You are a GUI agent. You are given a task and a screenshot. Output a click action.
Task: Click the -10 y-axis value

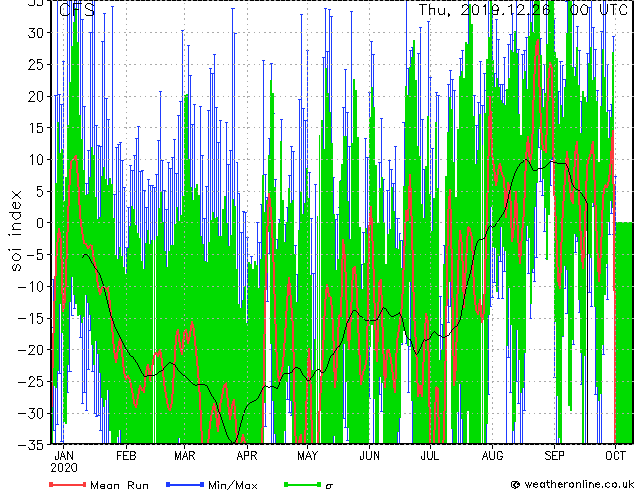click(x=32, y=287)
